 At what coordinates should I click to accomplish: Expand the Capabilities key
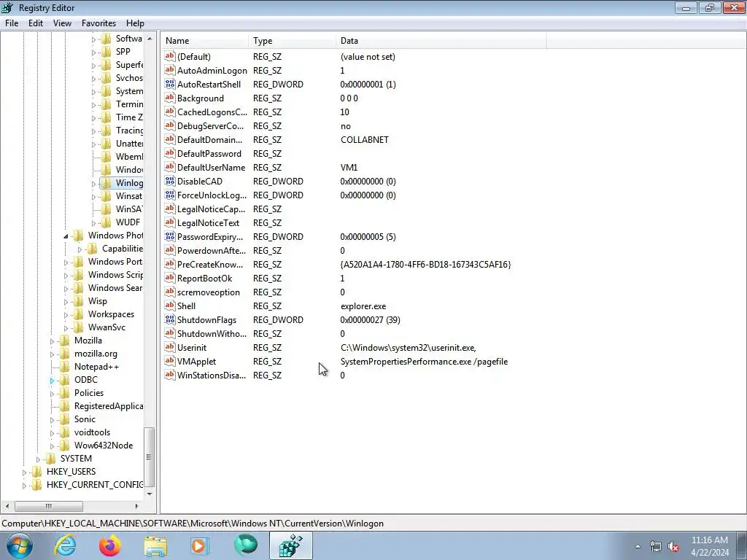coord(80,249)
